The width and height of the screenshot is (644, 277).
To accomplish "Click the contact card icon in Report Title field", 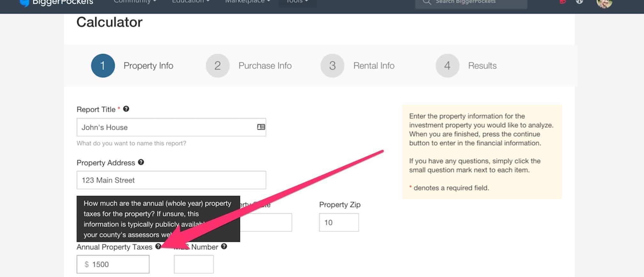I will (261, 127).
